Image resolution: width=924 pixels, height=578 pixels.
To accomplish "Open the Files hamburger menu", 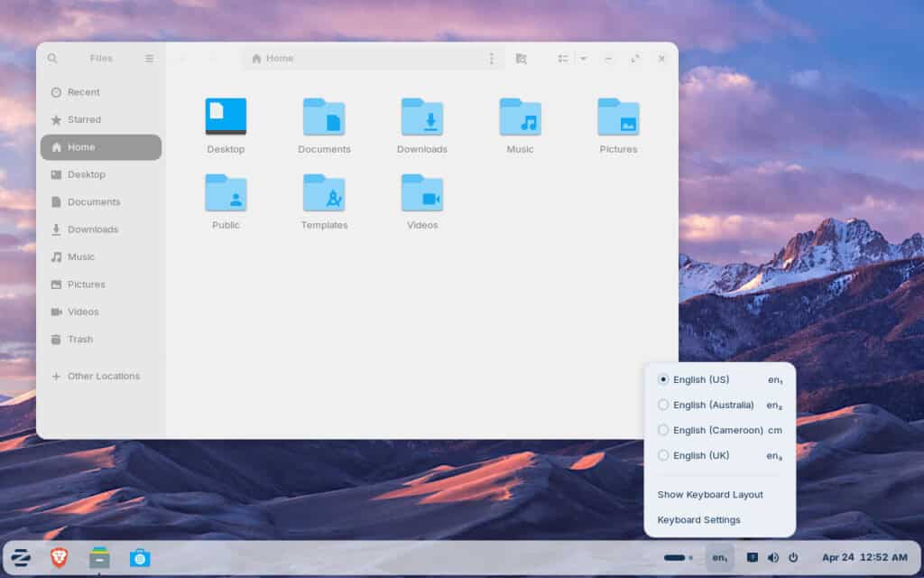I will 149,59.
